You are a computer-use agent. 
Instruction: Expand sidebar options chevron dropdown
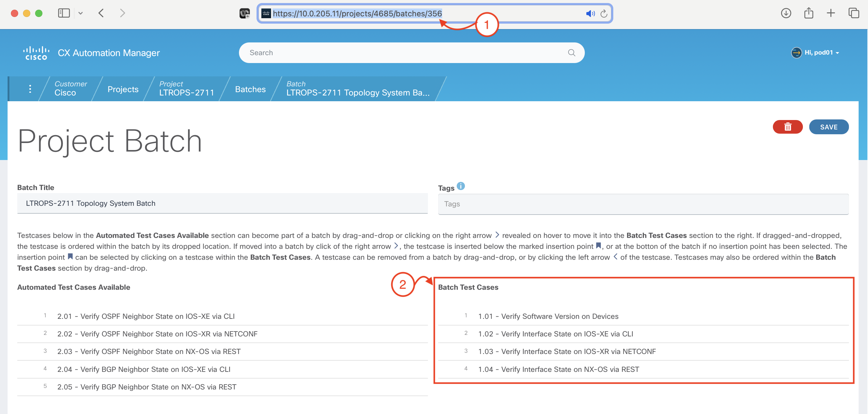pos(81,13)
